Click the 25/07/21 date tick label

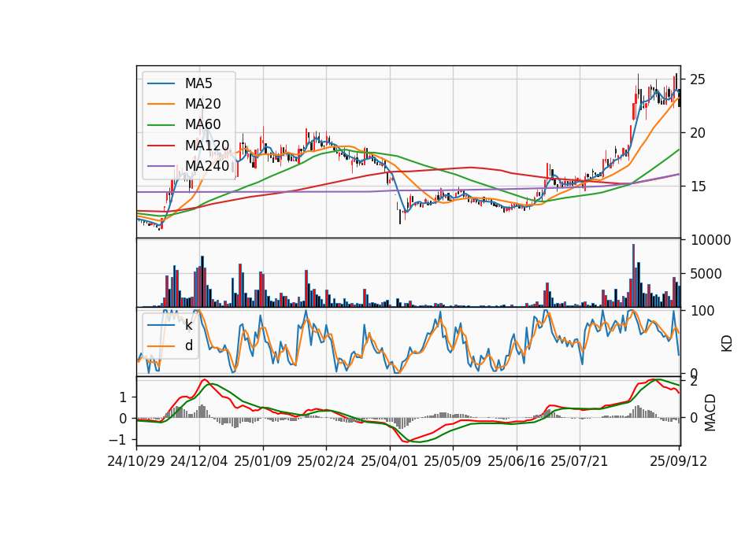(580, 461)
